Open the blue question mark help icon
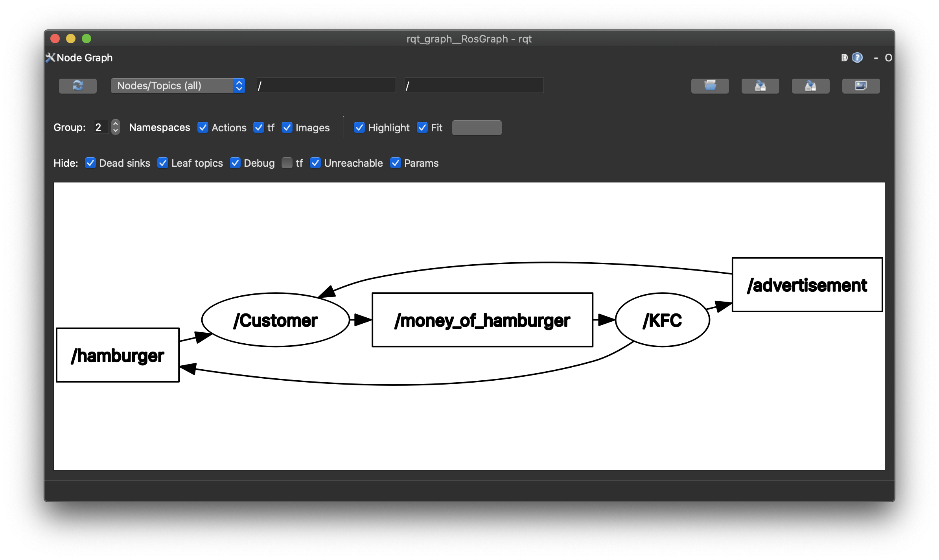Viewport: 939px width, 560px height. click(x=857, y=58)
